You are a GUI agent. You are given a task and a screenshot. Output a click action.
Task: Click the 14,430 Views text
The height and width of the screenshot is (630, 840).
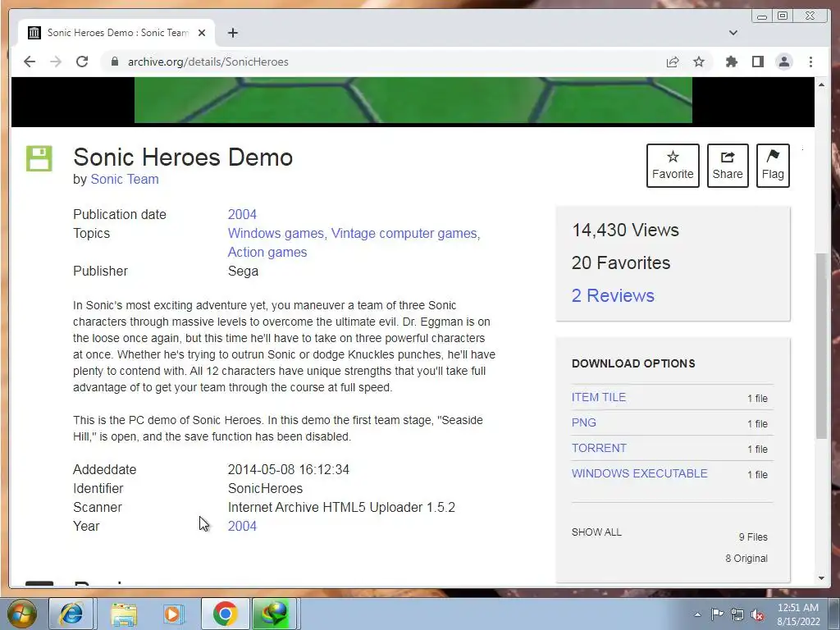(625, 231)
